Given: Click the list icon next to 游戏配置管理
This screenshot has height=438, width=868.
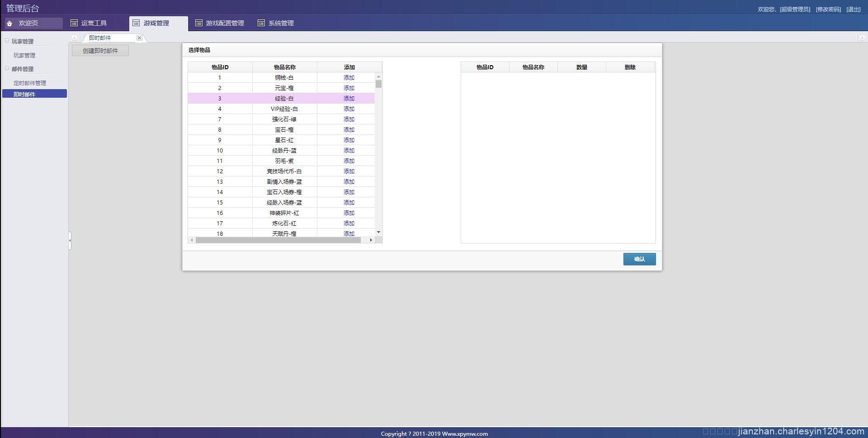Looking at the screenshot, I should coord(198,23).
